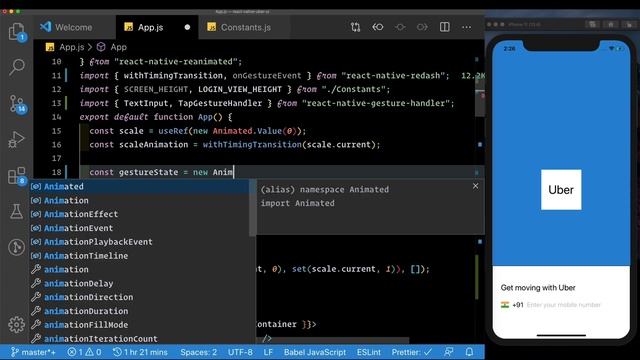Change indentation via Spaces: 2
The height and width of the screenshot is (360, 640).
198,352
